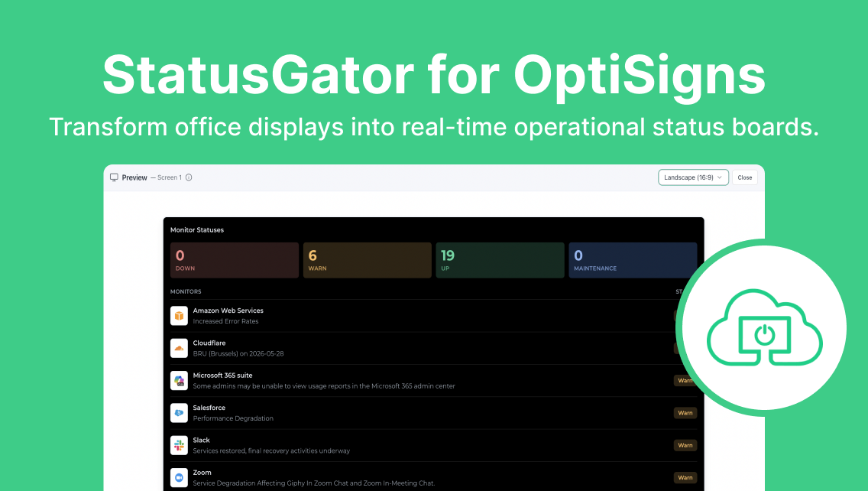Image resolution: width=868 pixels, height=491 pixels.
Task: Click the 'MONITORS' column header
Action: [x=186, y=291]
